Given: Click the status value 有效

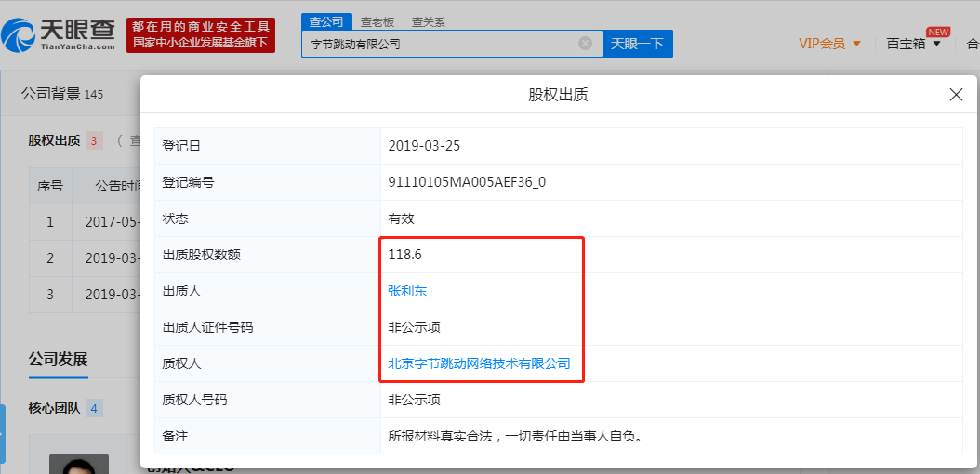Looking at the screenshot, I should pos(402,218).
